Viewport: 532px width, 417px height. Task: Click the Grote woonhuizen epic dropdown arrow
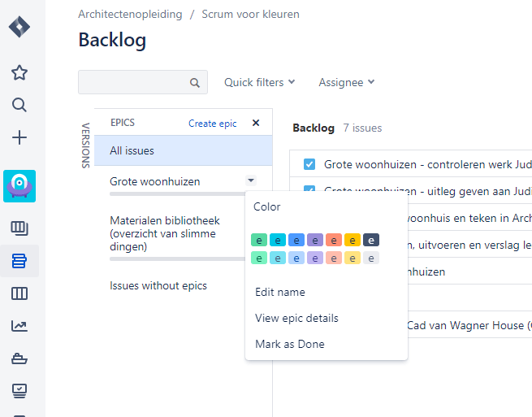(251, 180)
